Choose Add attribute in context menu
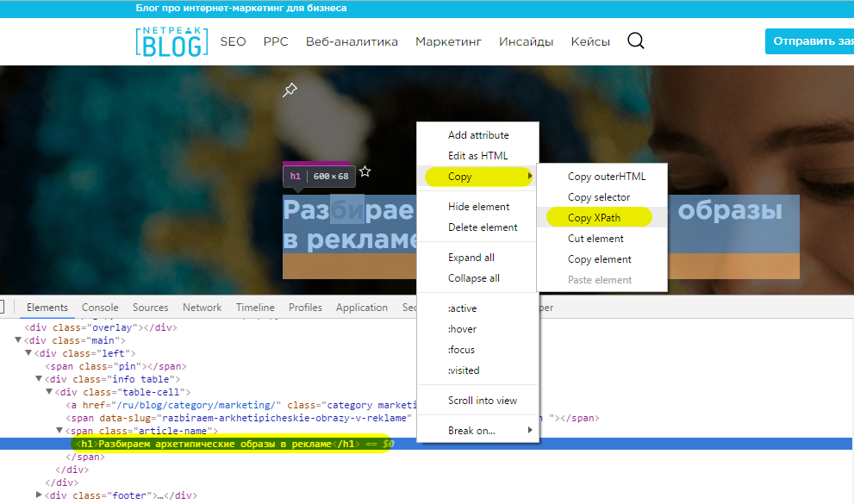Screen dimensions: 854x504 [x=478, y=135]
